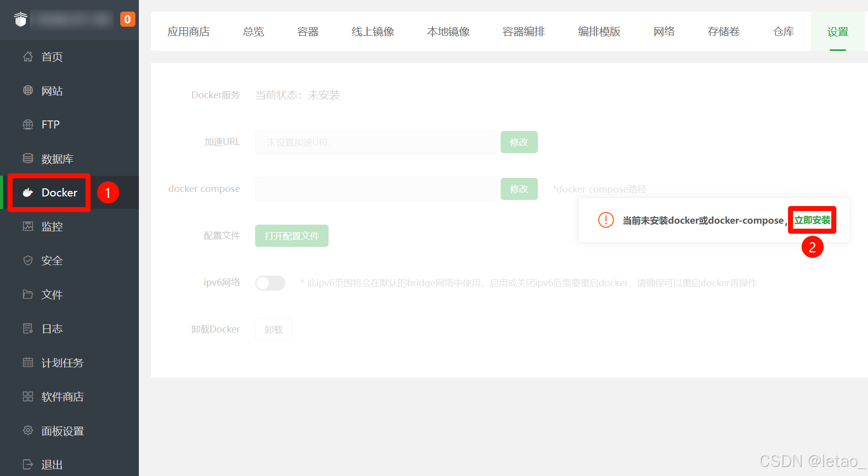868x476 pixels.
Task: Click the 卸载 Docker button
Action: [x=274, y=329]
